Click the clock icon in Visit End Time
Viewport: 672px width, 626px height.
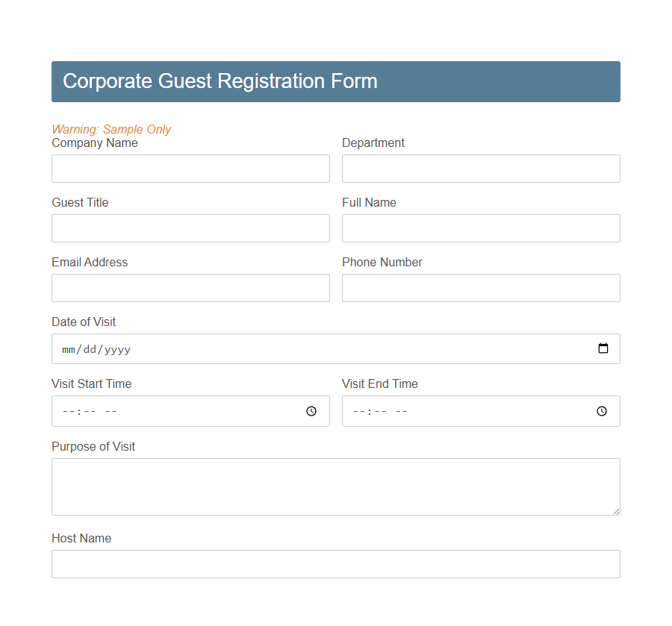coord(601,411)
